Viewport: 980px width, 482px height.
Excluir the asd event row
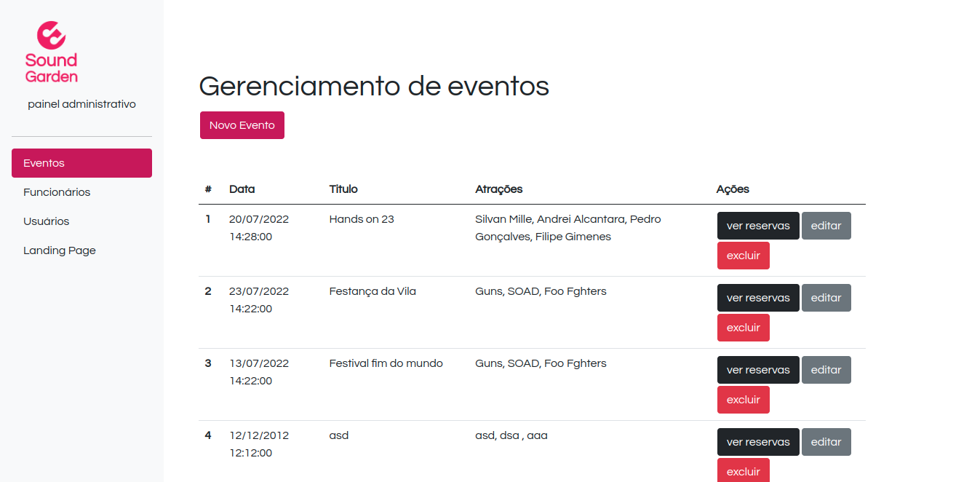pos(743,471)
